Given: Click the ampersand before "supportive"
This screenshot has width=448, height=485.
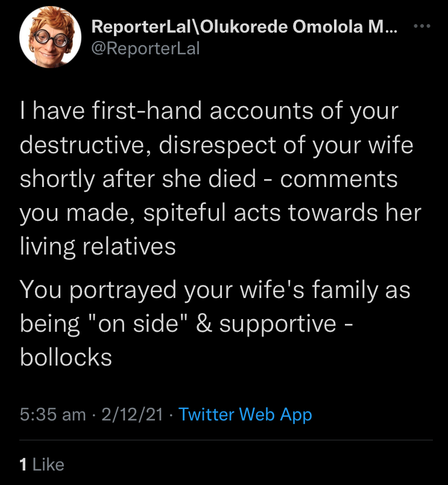Looking at the screenshot, I should (204, 324).
